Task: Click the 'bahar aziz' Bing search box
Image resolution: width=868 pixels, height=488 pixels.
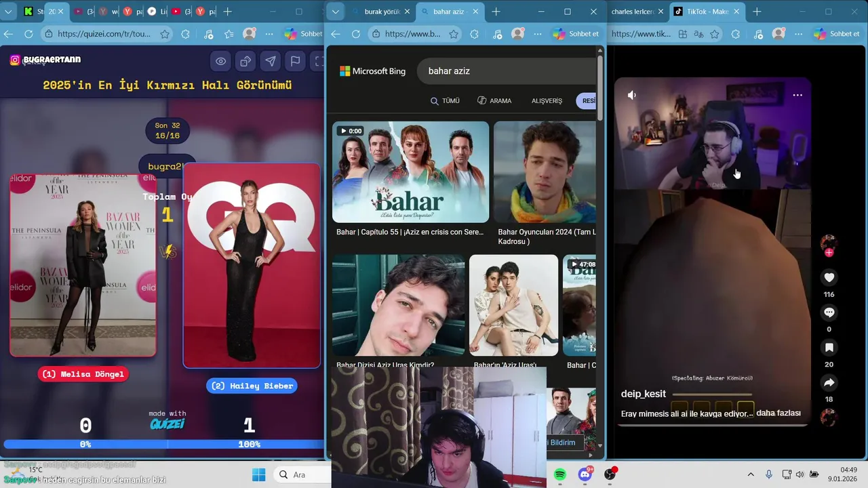Action: 506,71
